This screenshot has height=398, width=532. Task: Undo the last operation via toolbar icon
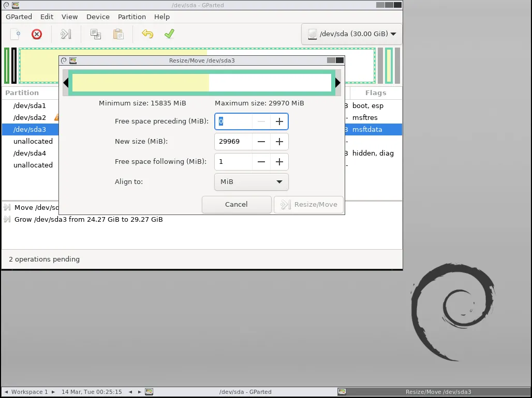[147, 34]
